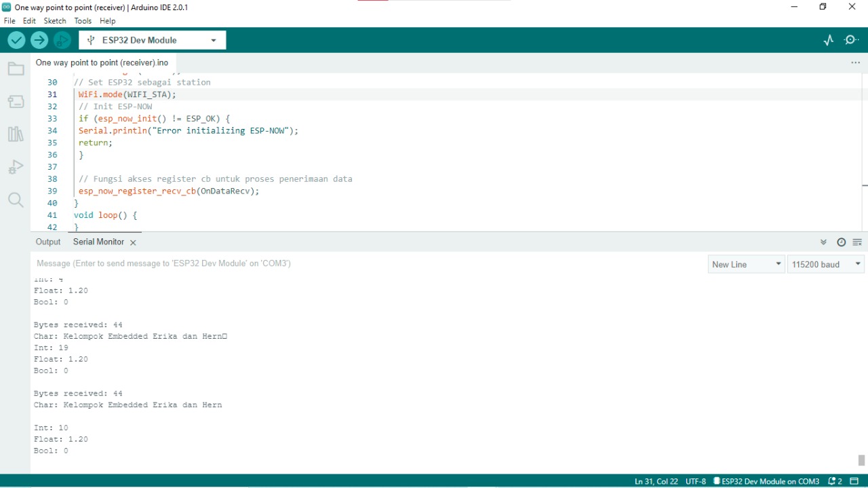
Task: Open the ESP32 Dev Module board selector dropdown
Action: coord(151,39)
